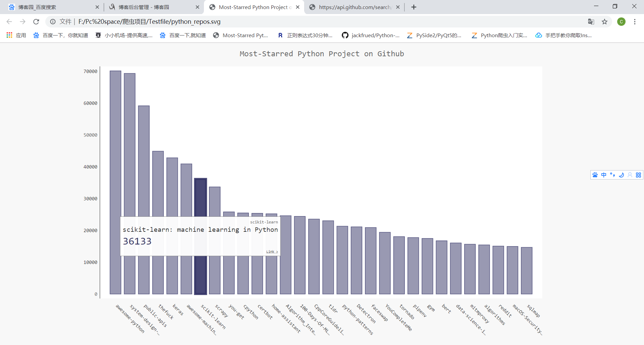This screenshot has height=345, width=644.
Task: Open the 正则表达式30分钟 bookmark
Action: [x=305, y=35]
